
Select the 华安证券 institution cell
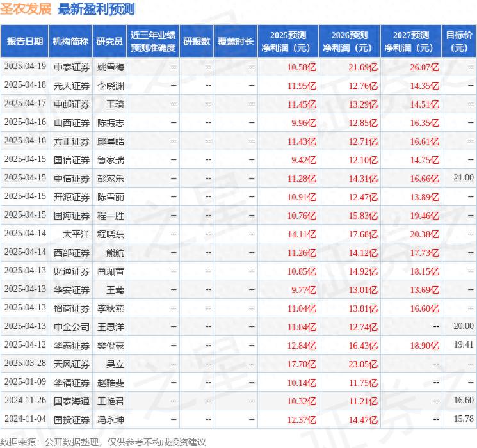72,290
